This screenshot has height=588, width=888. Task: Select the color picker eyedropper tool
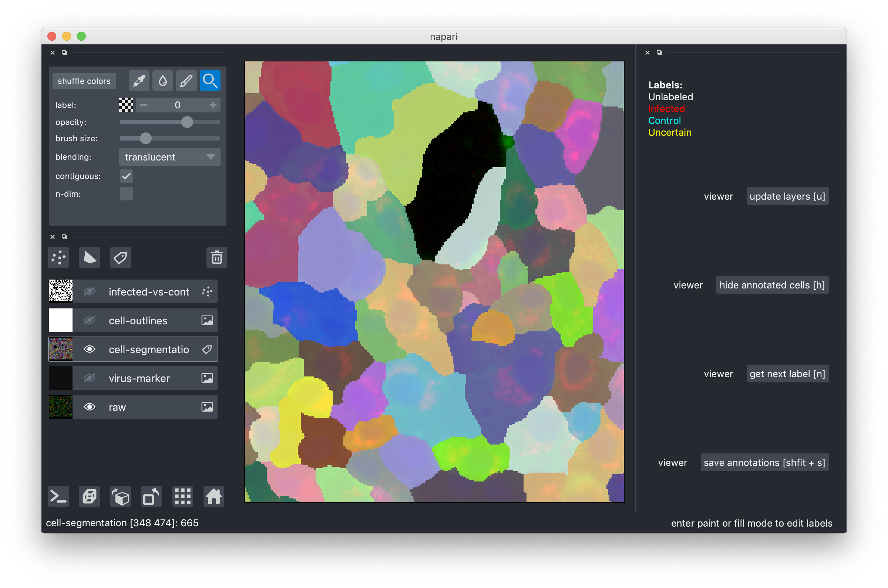(x=139, y=81)
